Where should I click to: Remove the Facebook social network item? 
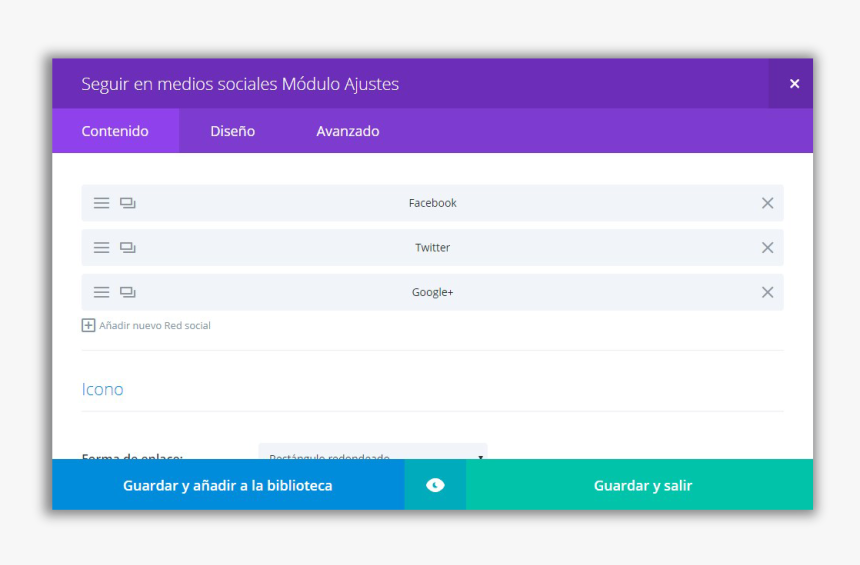[767, 203]
